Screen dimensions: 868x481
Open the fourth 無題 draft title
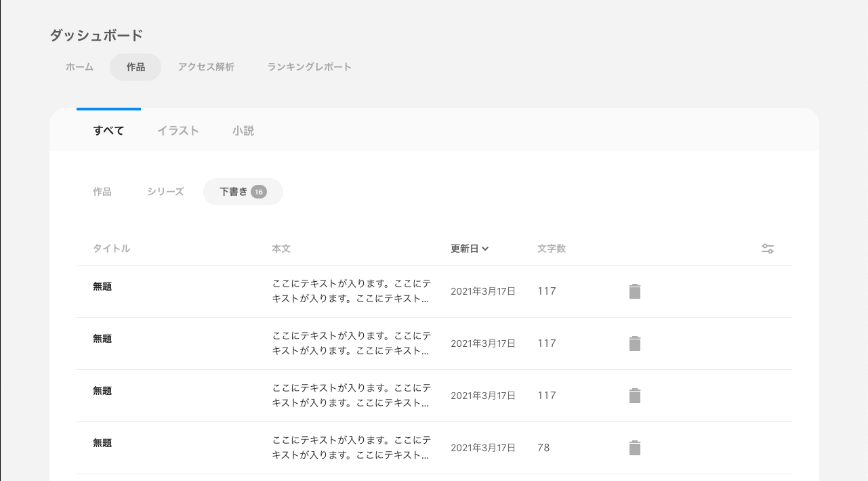102,443
